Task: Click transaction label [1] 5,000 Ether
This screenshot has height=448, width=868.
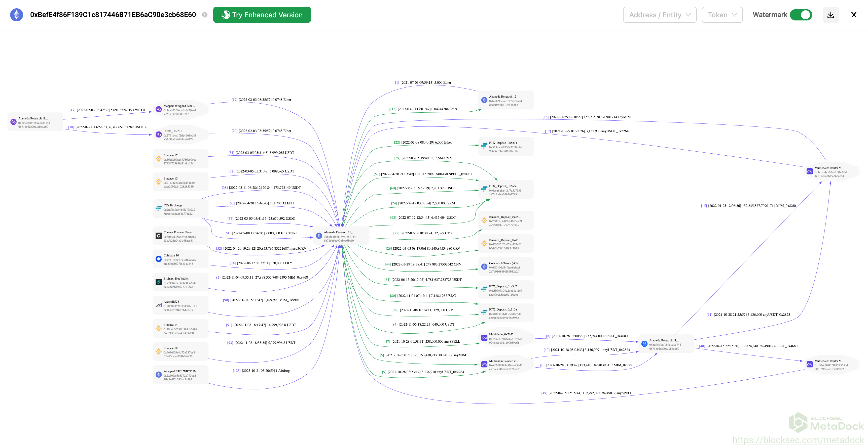Action: click(x=423, y=82)
